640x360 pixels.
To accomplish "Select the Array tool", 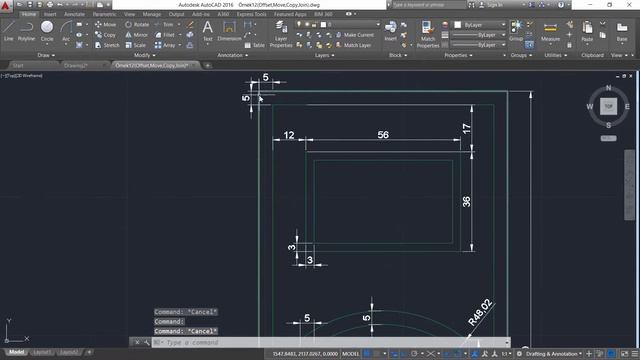I will point(165,45).
